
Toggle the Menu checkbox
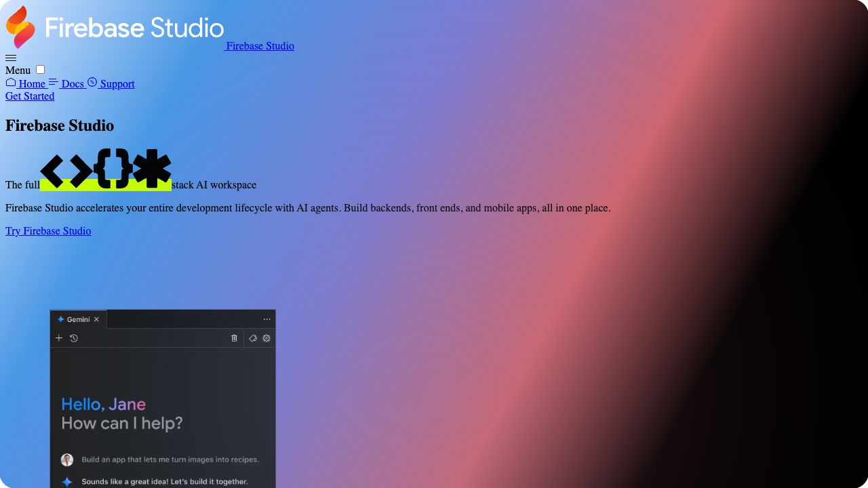coord(41,70)
